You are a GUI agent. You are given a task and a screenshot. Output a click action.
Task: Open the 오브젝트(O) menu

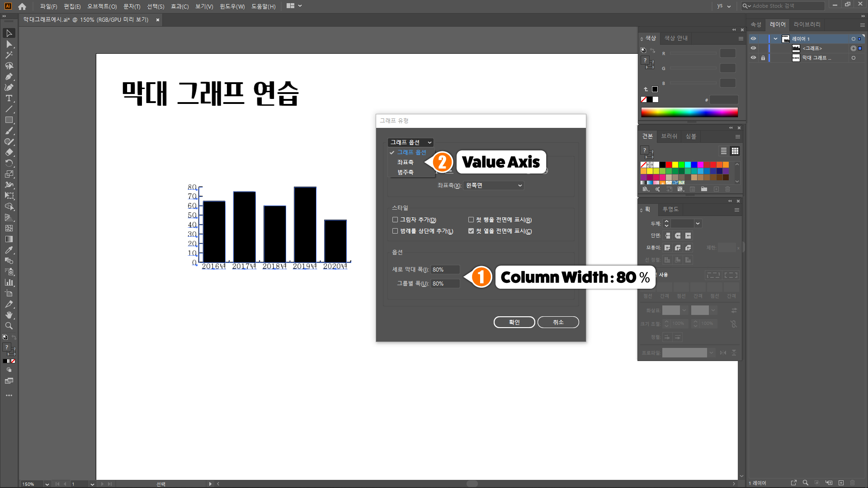[x=102, y=6]
